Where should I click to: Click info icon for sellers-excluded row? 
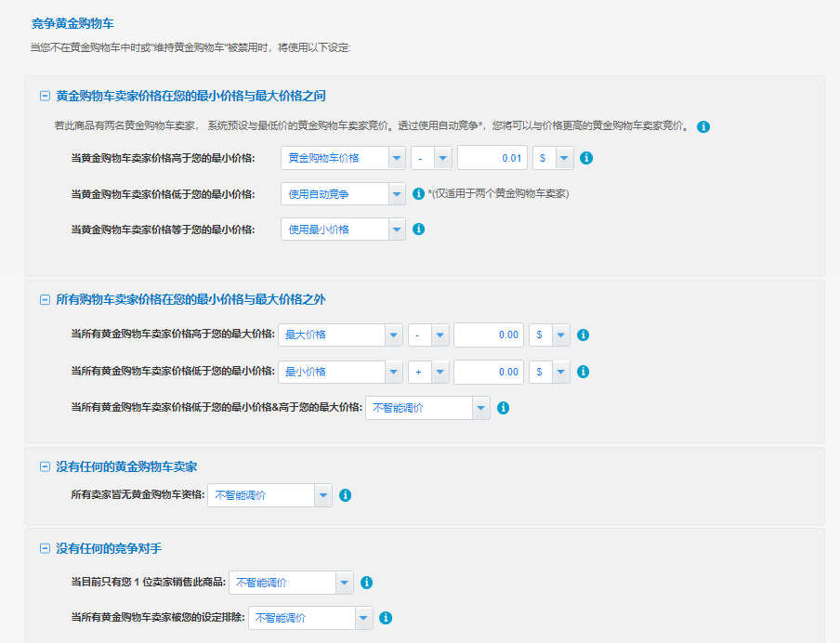tap(386, 618)
